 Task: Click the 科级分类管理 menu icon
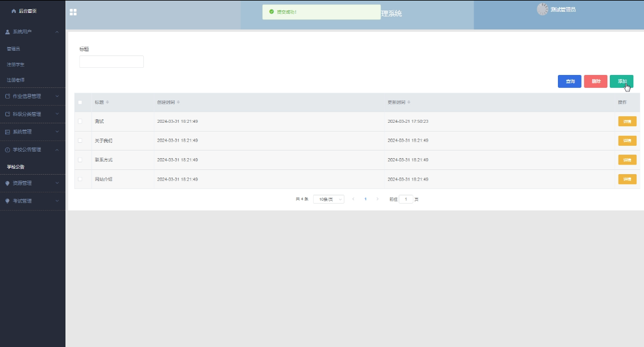(8, 114)
